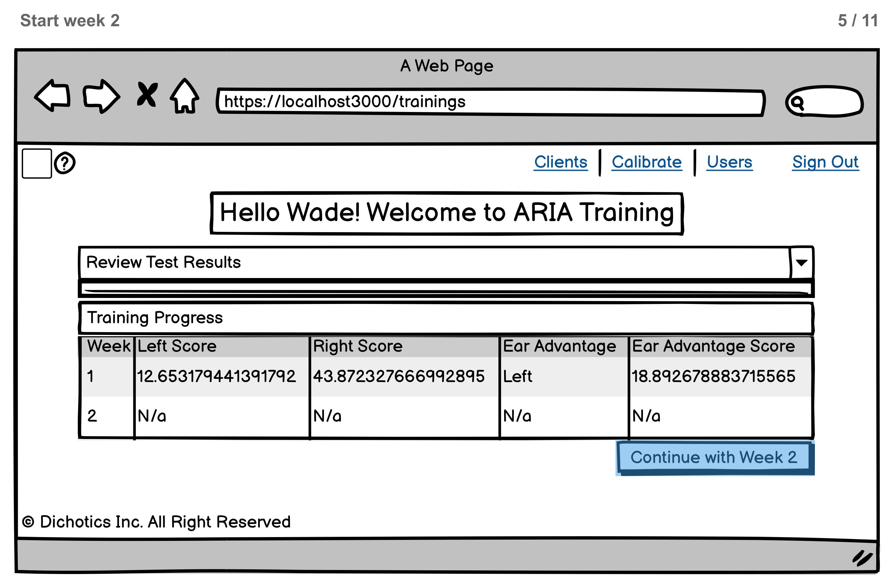Grab the window resize handle icon
Viewport: 894px width, 588px height.
(862, 558)
